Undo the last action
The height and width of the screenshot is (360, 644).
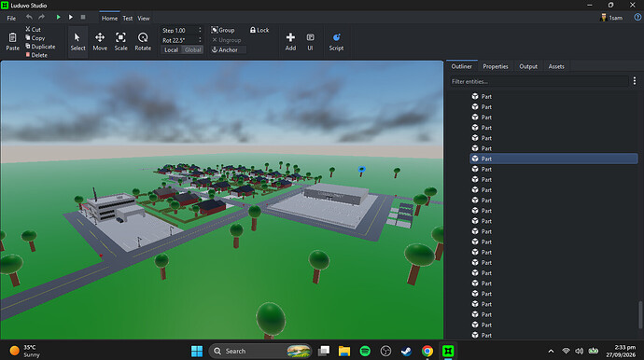[29, 17]
